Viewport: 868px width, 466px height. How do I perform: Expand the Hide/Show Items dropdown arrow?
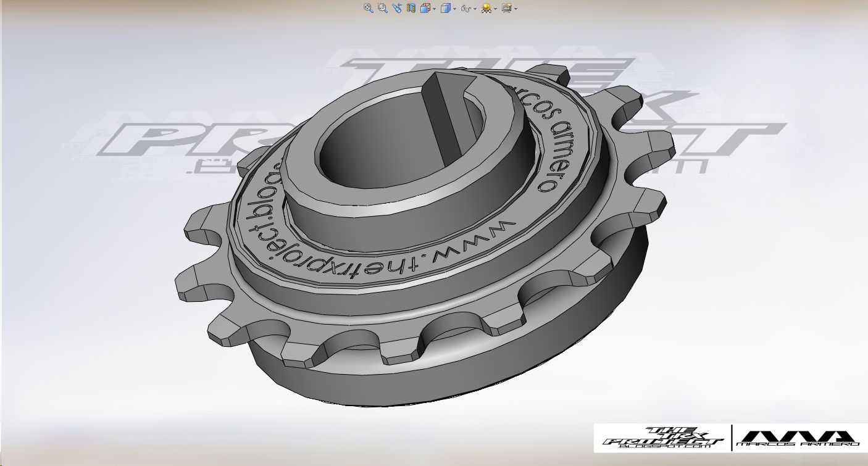(x=475, y=9)
